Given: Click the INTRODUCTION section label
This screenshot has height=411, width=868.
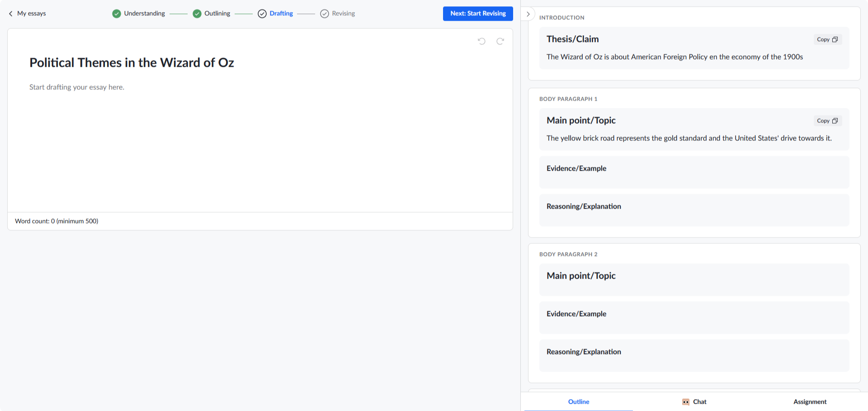Looking at the screenshot, I should pyautogui.click(x=561, y=18).
